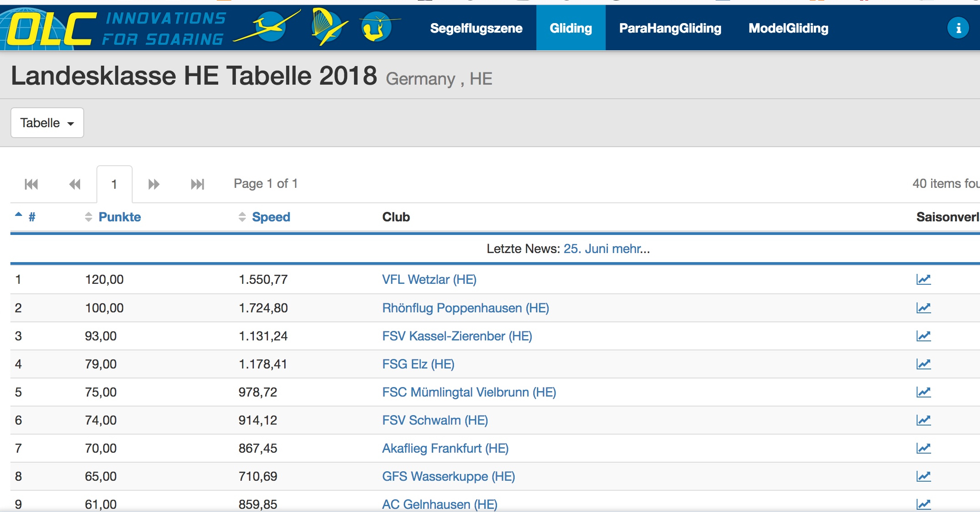Click the 978,72 speed value
This screenshot has height=512, width=980.
[x=258, y=392]
